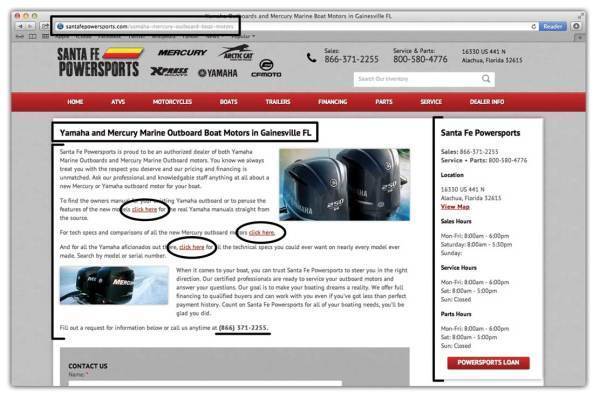Click the Sales Hours heading

(x=456, y=221)
